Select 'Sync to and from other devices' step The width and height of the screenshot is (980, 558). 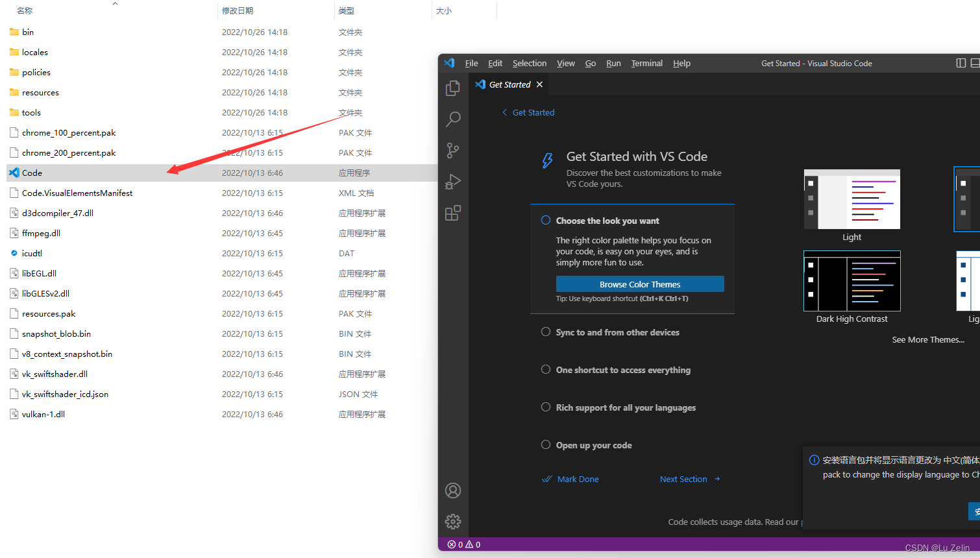point(546,332)
